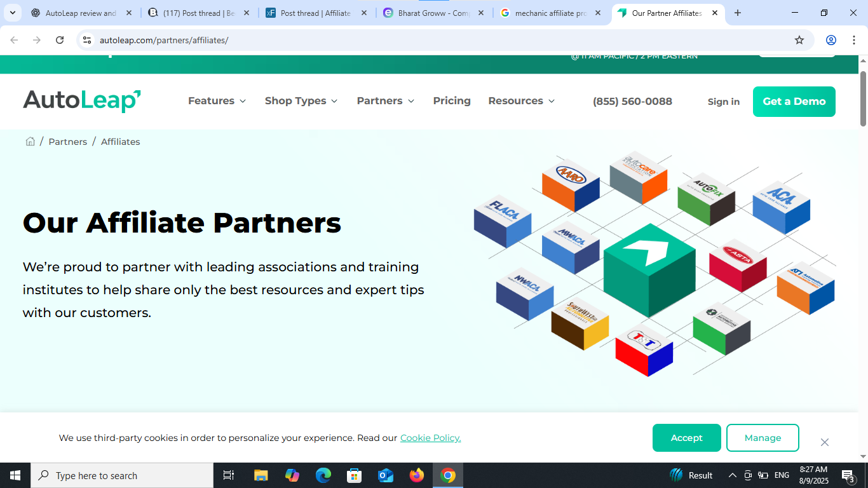Viewport: 868px width, 488px height.
Task: Dismiss cookie banner with X icon
Action: [x=824, y=442]
